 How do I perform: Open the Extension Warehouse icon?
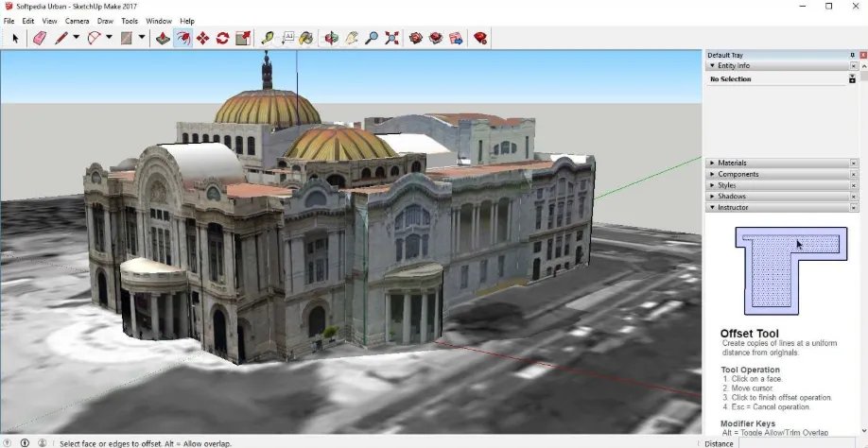click(436, 38)
